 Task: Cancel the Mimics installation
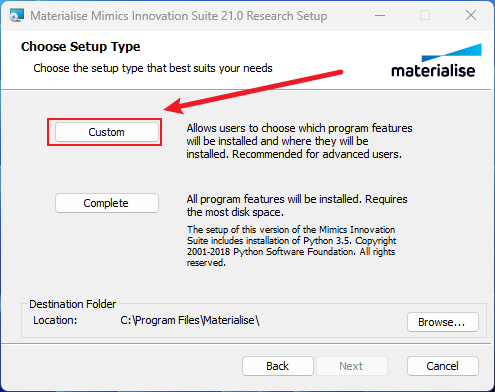point(443,366)
